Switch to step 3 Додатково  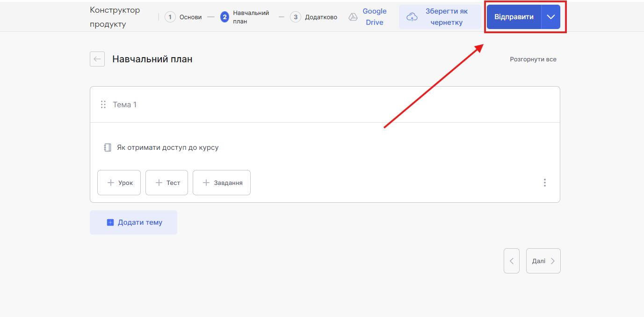(x=314, y=17)
